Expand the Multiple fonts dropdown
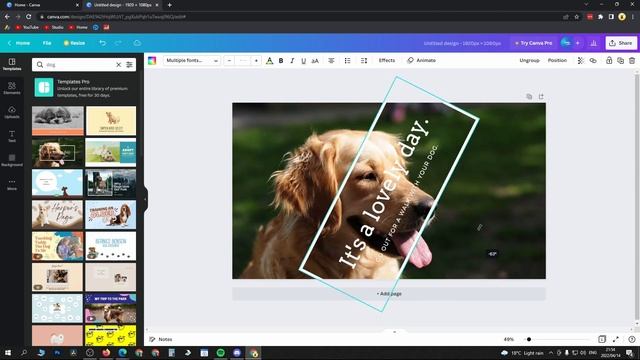The image size is (640, 360). coord(192,60)
